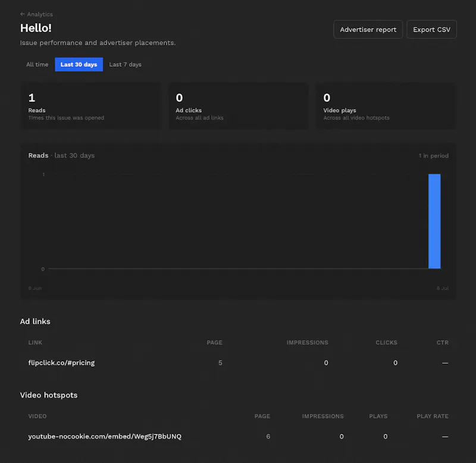Click the LINK column header
This screenshot has width=476, height=463.
click(x=35, y=342)
